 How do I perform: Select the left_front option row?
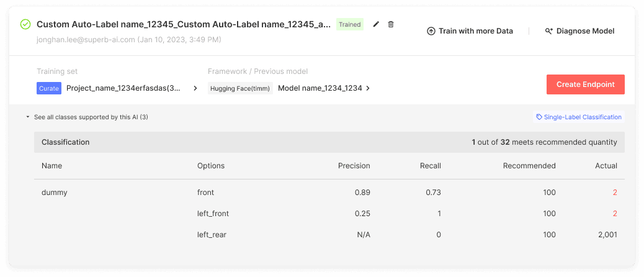[329, 214]
